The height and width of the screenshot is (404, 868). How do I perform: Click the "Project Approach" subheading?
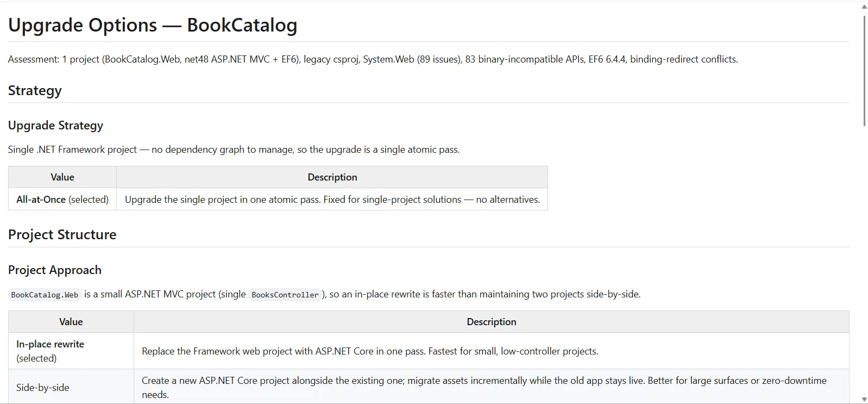pyautogui.click(x=55, y=270)
